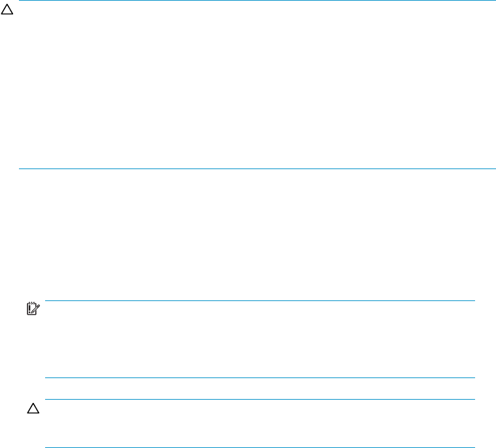
Task: Click inside the empty first caution box
Action: (256, 85)
